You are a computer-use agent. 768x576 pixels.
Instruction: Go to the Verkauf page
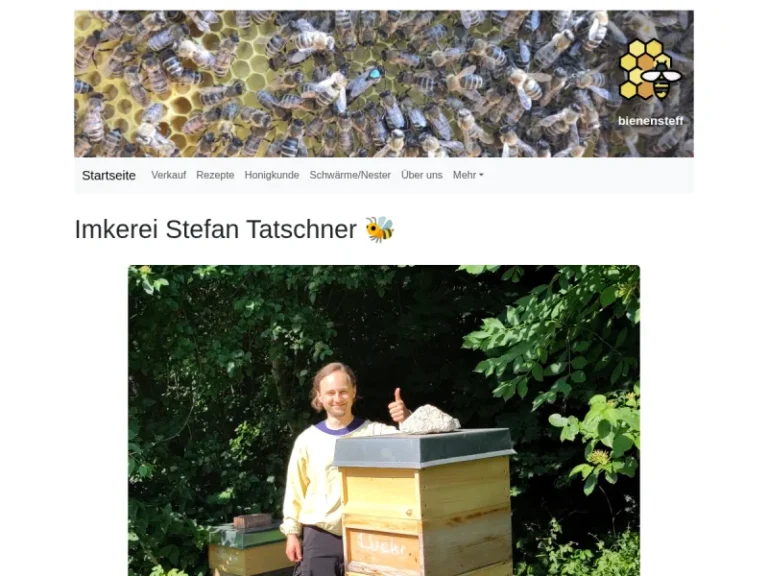pos(168,175)
